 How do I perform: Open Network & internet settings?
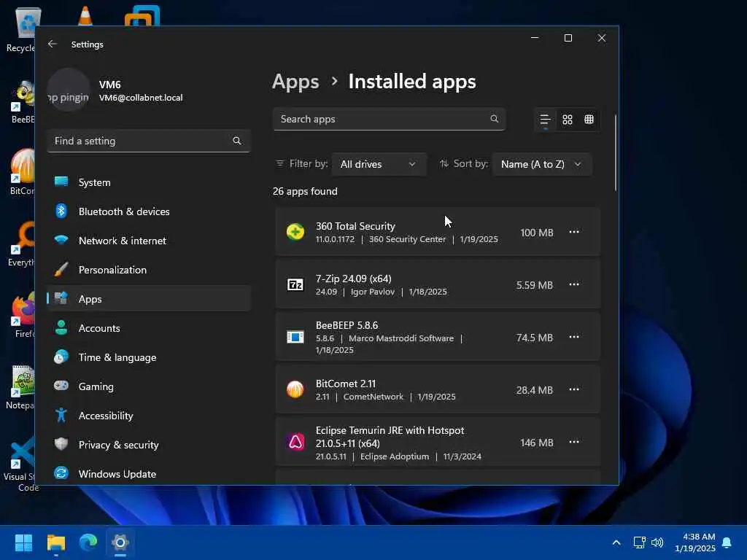pyautogui.click(x=149, y=241)
